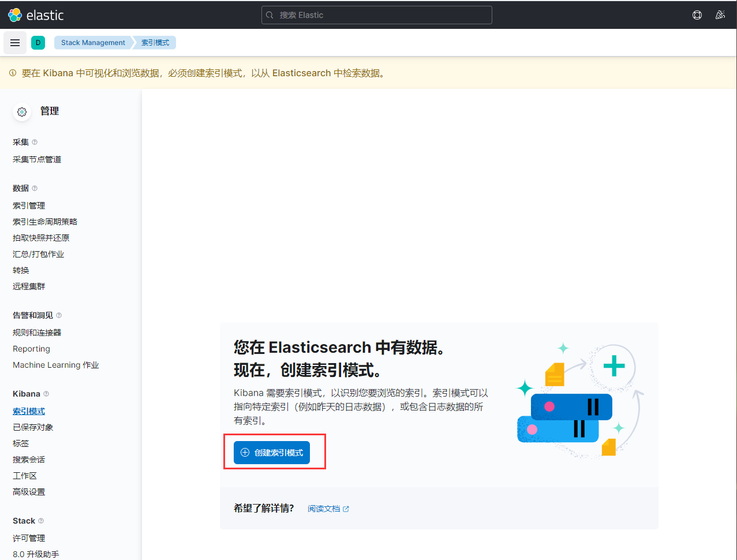The height and width of the screenshot is (560, 737).
Task: Select the 索引模式 breadcrumb
Action: click(155, 43)
